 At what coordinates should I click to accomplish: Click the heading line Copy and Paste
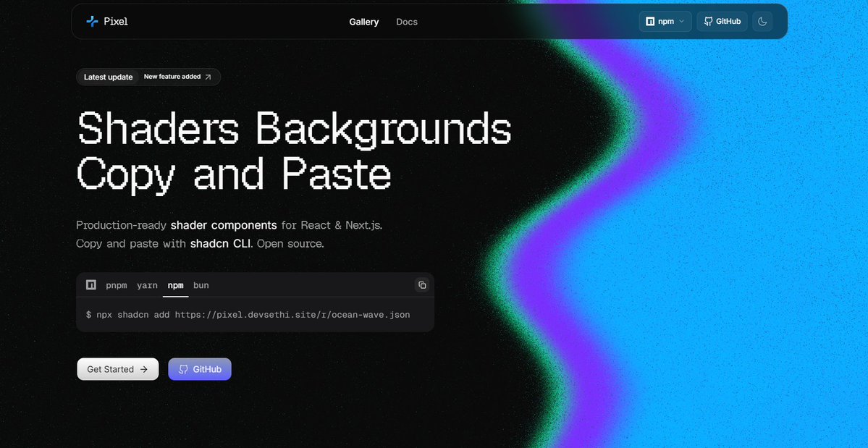(234, 175)
